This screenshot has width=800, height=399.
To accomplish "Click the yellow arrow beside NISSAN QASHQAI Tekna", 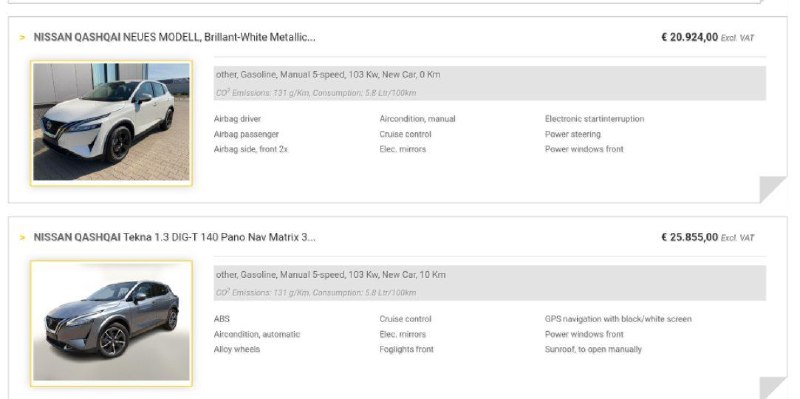I will tap(22, 238).
